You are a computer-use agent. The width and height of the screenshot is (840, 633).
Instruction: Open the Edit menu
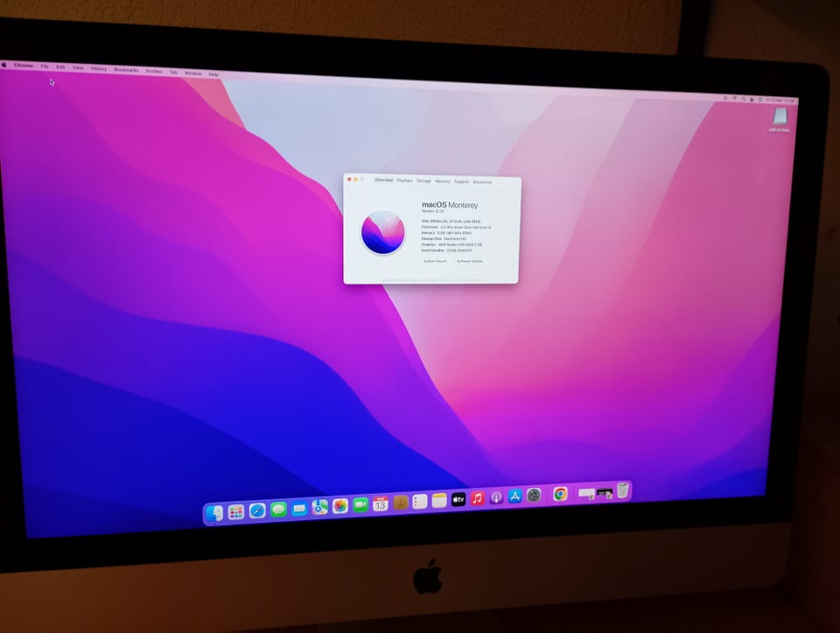[x=60, y=67]
